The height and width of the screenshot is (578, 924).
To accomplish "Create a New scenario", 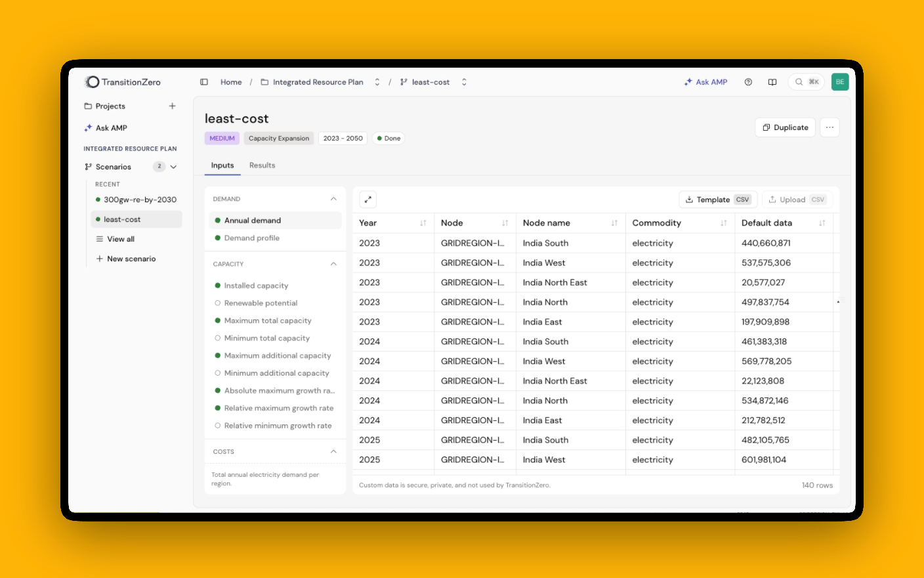I will pyautogui.click(x=126, y=259).
